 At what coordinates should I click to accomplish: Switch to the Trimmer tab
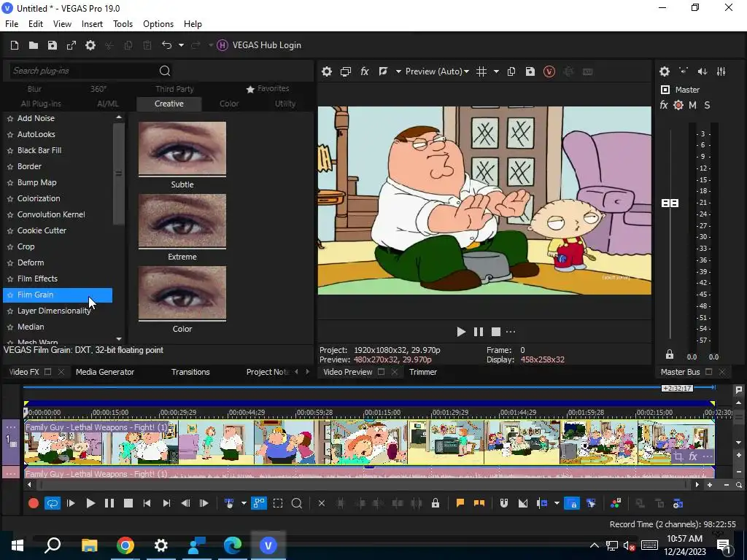click(x=422, y=373)
